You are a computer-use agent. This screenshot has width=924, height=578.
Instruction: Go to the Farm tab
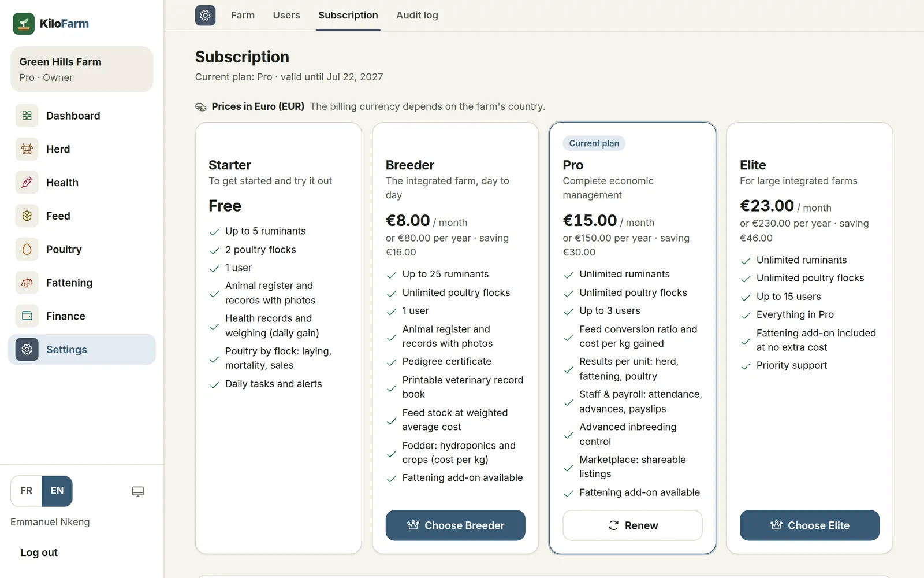pos(243,16)
